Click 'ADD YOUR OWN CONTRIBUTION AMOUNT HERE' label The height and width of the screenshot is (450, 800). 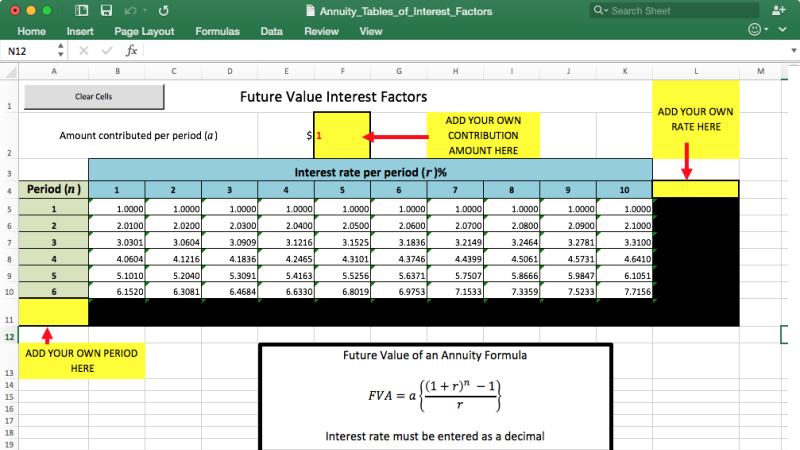pyautogui.click(x=483, y=135)
